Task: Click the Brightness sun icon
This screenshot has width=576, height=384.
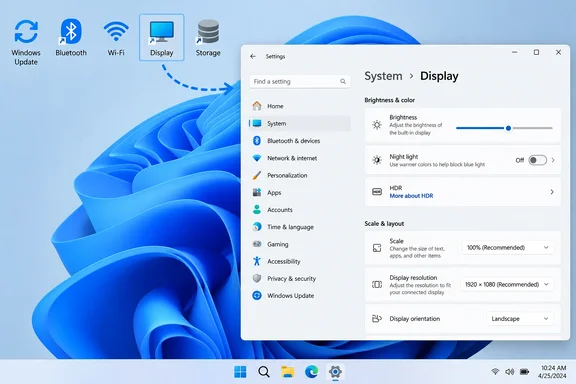Action: click(377, 125)
